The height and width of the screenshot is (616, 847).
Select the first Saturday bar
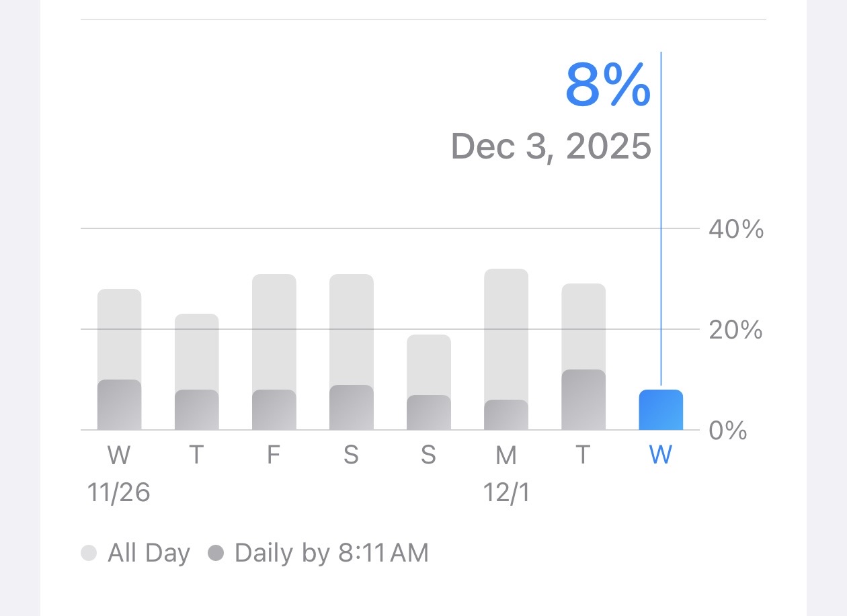[351, 352]
